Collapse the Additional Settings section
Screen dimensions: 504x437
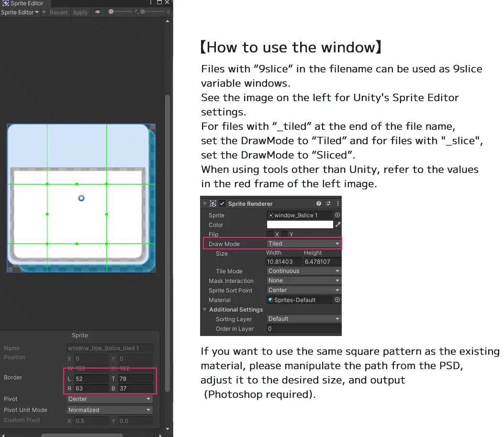tap(205, 310)
